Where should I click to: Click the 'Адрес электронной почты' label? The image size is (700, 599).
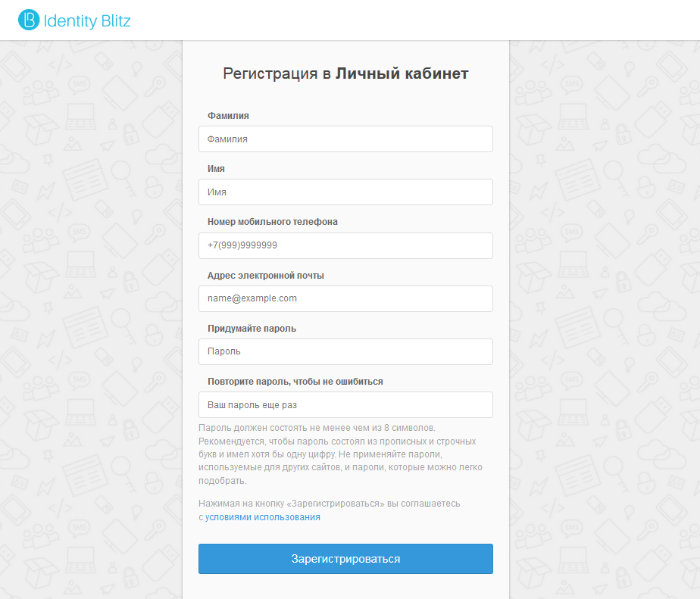point(266,276)
